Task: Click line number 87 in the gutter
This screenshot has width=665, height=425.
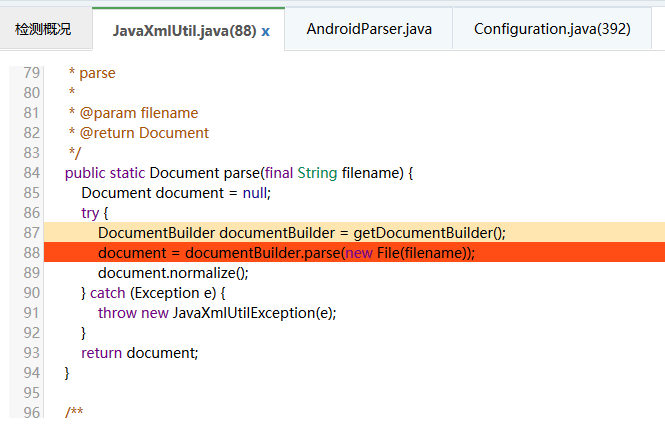Action: click(32, 233)
